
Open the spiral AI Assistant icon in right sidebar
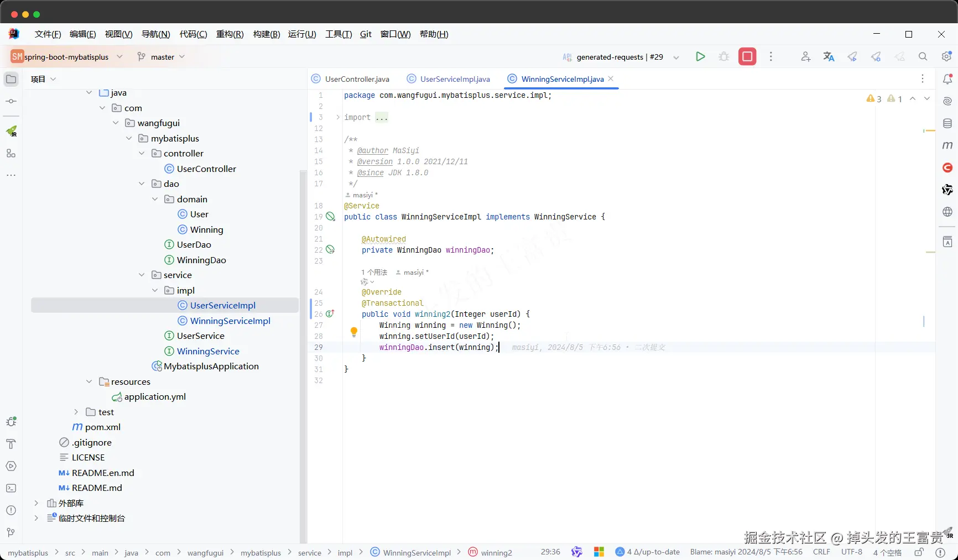point(947,101)
